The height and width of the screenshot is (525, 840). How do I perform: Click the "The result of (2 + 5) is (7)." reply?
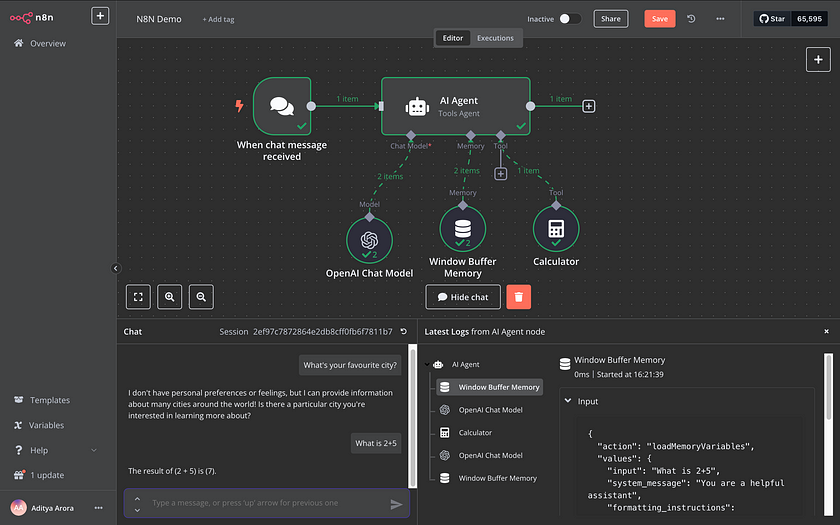(172, 471)
